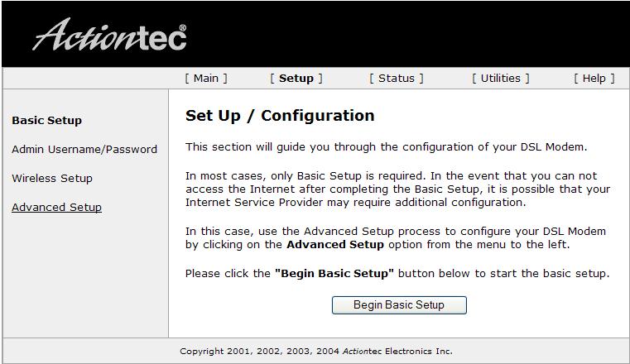This screenshot has width=630, height=364.
Task: Follow the underlined Advanced Setup link
Action: click(x=56, y=207)
